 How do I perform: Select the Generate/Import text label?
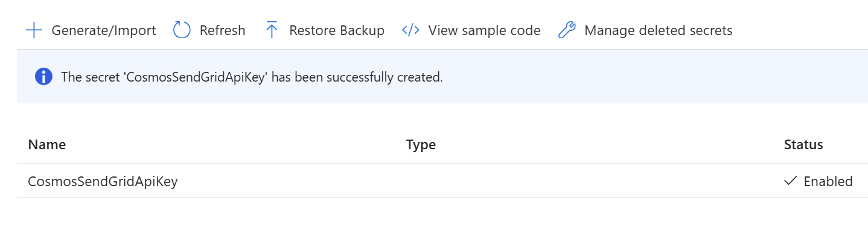click(104, 30)
